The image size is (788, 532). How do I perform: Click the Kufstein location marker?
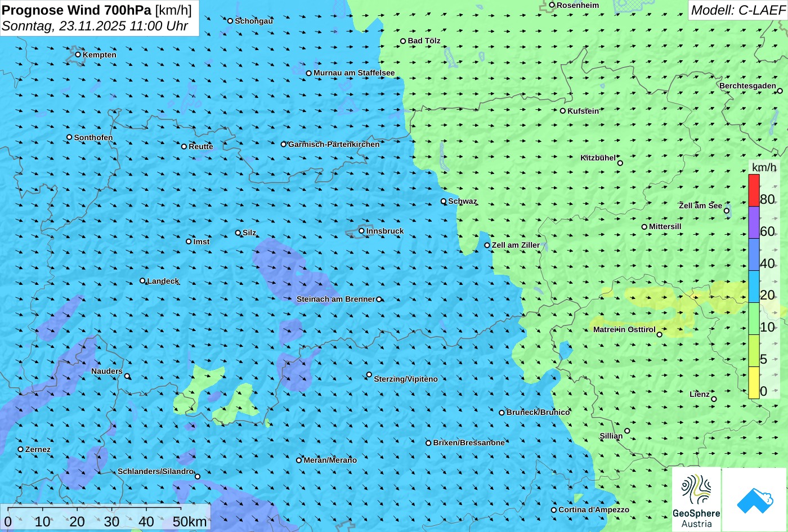(563, 111)
